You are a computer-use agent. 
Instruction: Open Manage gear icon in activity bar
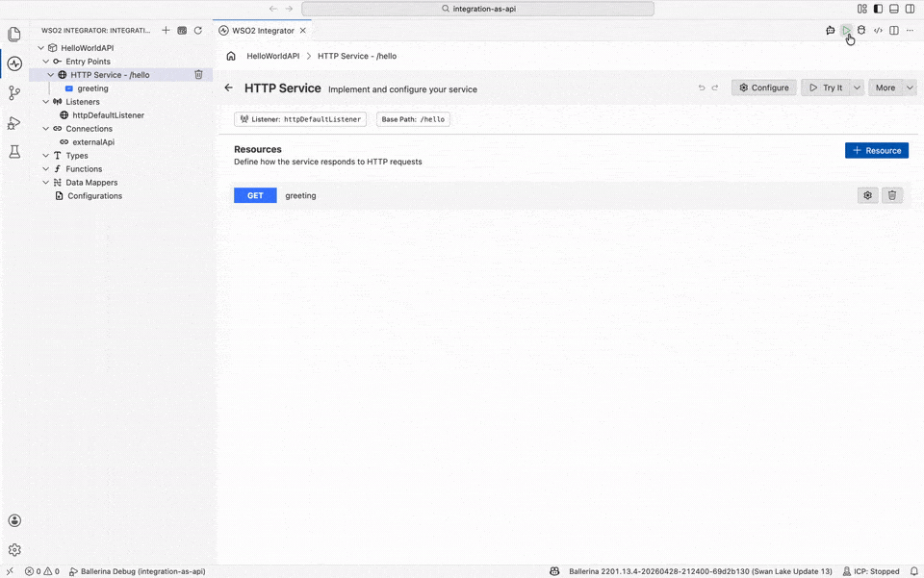(14, 549)
